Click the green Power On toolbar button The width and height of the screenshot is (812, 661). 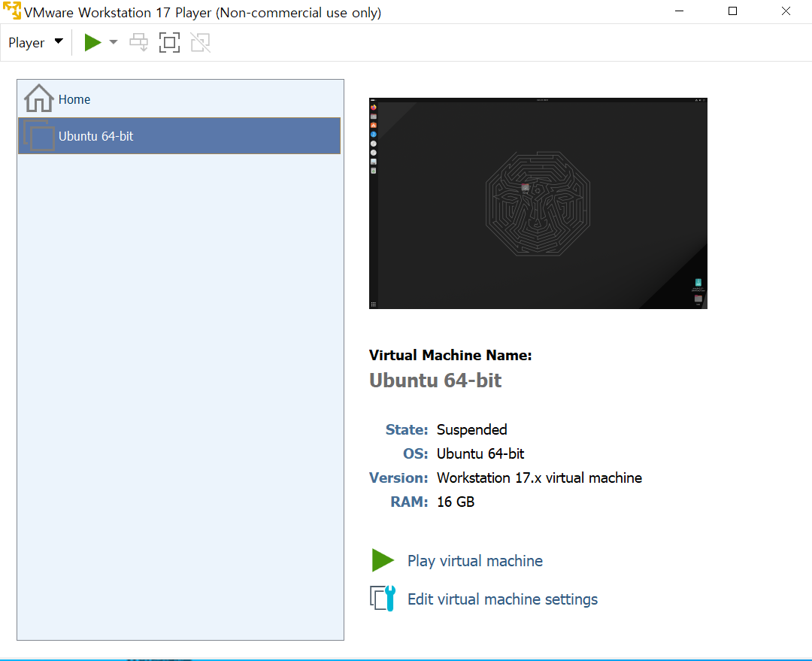coord(92,42)
